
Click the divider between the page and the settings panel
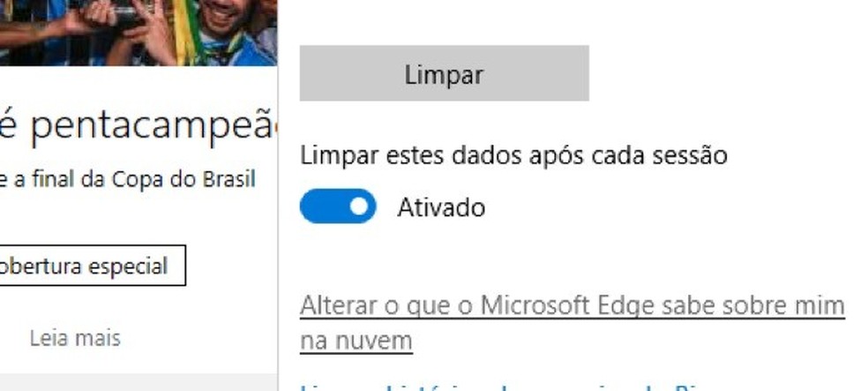(278, 196)
